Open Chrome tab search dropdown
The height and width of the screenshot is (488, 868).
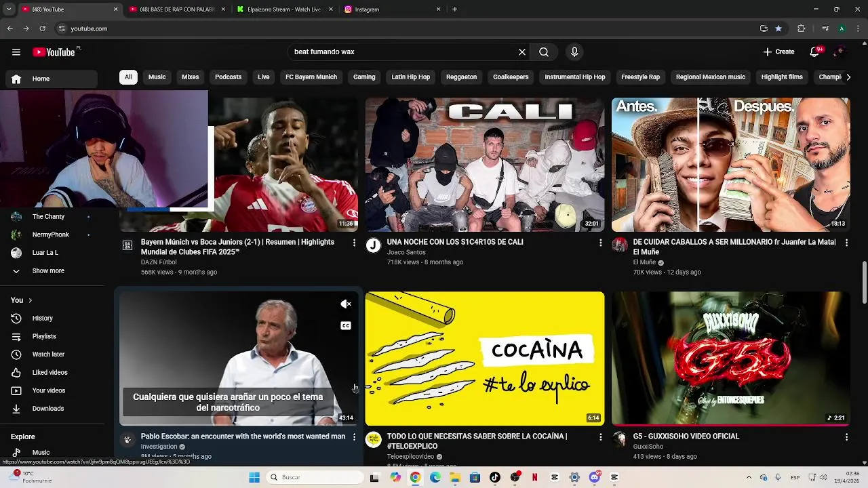click(8, 9)
